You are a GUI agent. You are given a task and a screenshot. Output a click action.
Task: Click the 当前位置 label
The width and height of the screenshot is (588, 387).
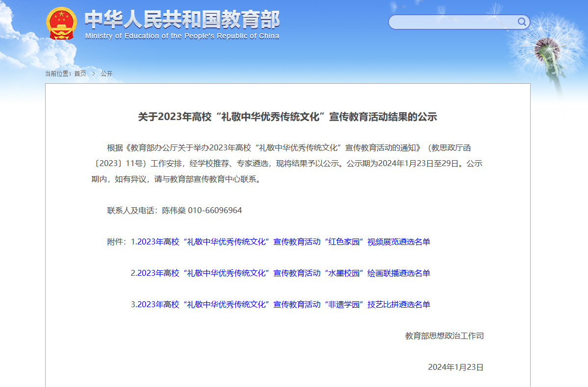click(58, 73)
